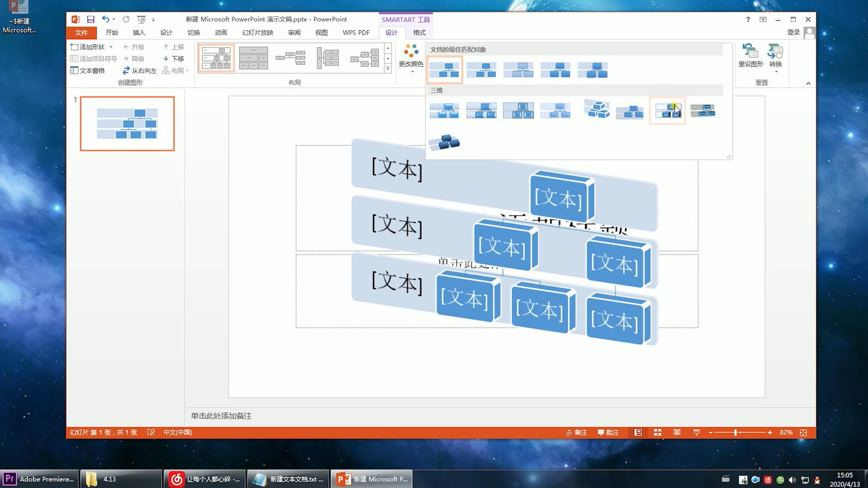Image resolution: width=868 pixels, height=488 pixels.
Task: Open the 视图 tab
Action: [x=321, y=33]
